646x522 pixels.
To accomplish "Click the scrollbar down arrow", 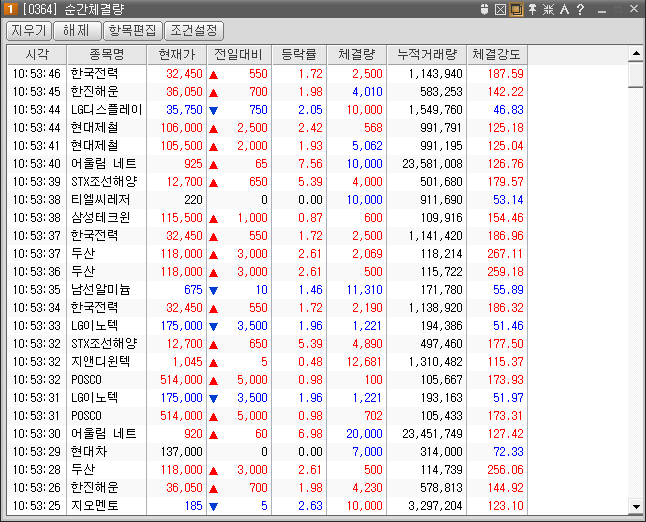I will (636, 506).
